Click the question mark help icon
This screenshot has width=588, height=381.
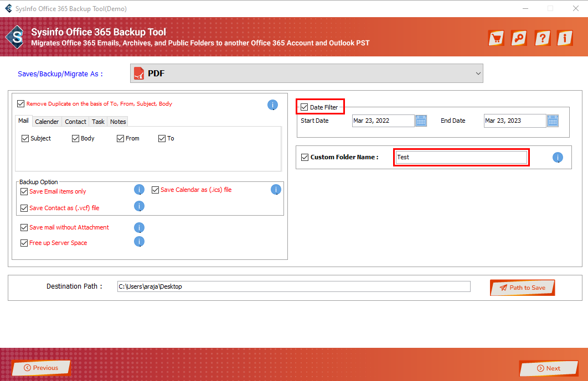(x=542, y=38)
